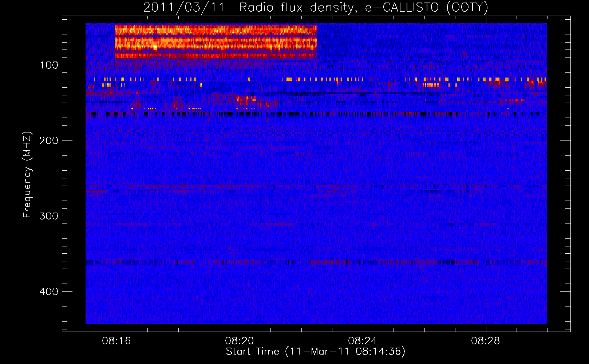The image size is (589, 364).
Task: Click the 08:16 time tick label
Action: 116,341
